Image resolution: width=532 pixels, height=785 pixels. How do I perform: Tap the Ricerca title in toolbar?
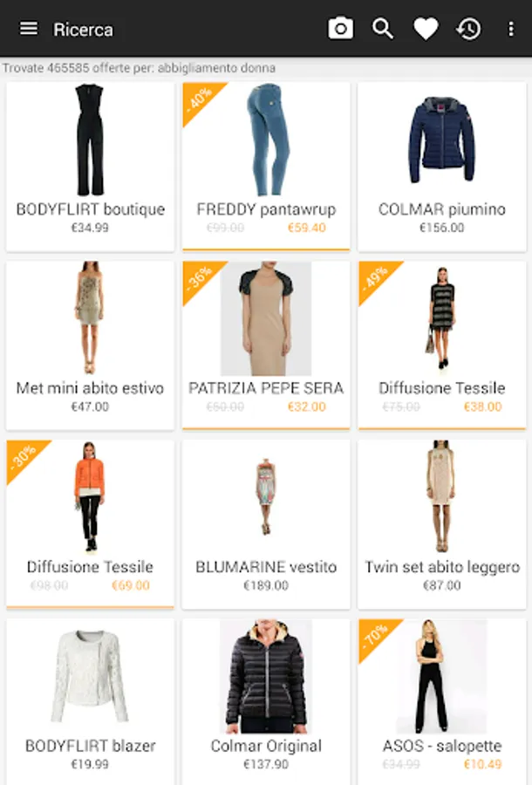pyautogui.click(x=83, y=30)
